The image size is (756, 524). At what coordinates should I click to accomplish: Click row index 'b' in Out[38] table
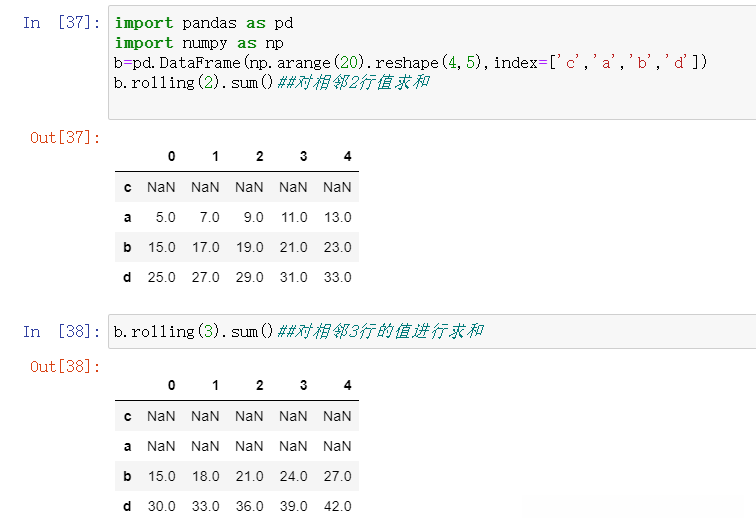click(x=127, y=476)
